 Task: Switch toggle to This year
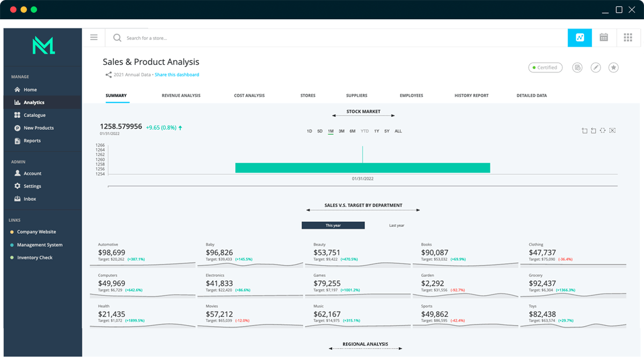[x=333, y=225]
